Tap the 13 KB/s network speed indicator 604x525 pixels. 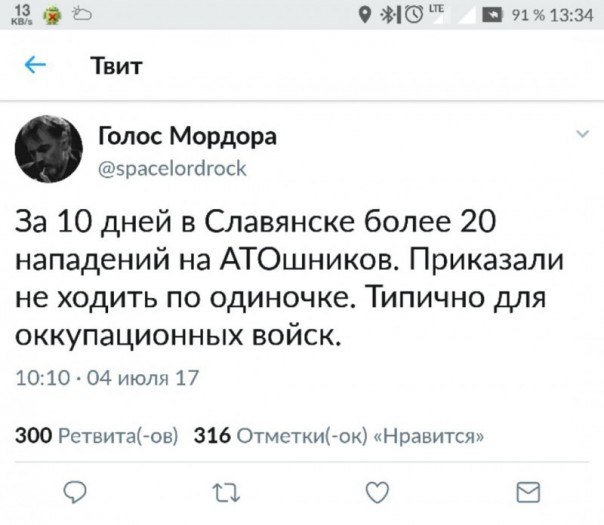(20, 13)
